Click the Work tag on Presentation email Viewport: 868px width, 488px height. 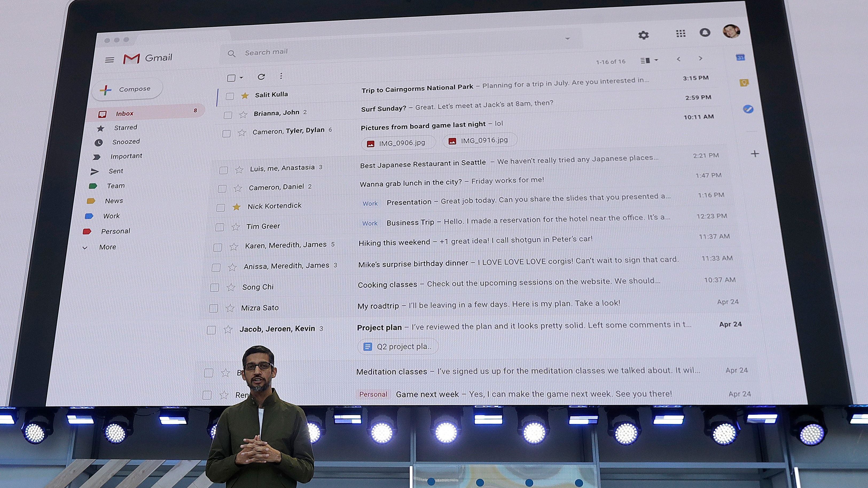(370, 204)
